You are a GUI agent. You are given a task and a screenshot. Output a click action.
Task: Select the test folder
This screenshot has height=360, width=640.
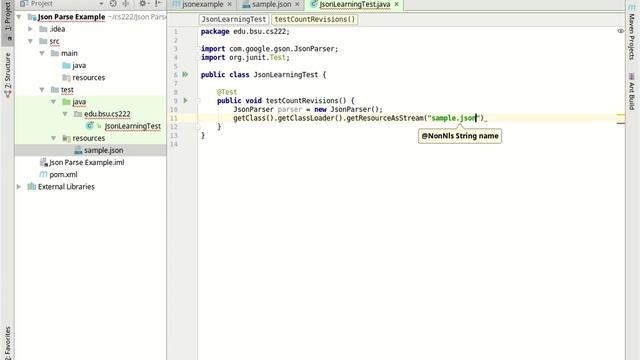coord(67,89)
